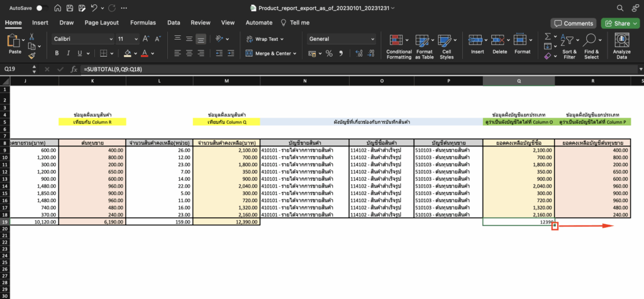Click the Increase Font Size icon

point(145,38)
